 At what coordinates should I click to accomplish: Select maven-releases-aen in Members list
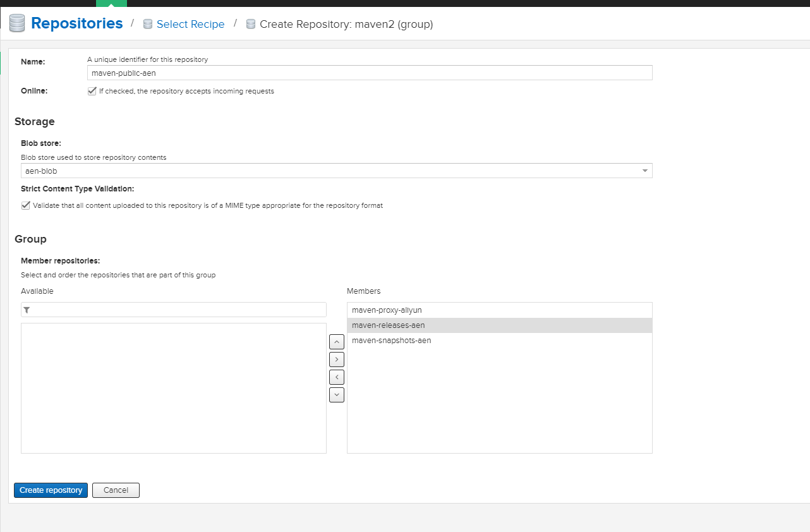(388, 325)
